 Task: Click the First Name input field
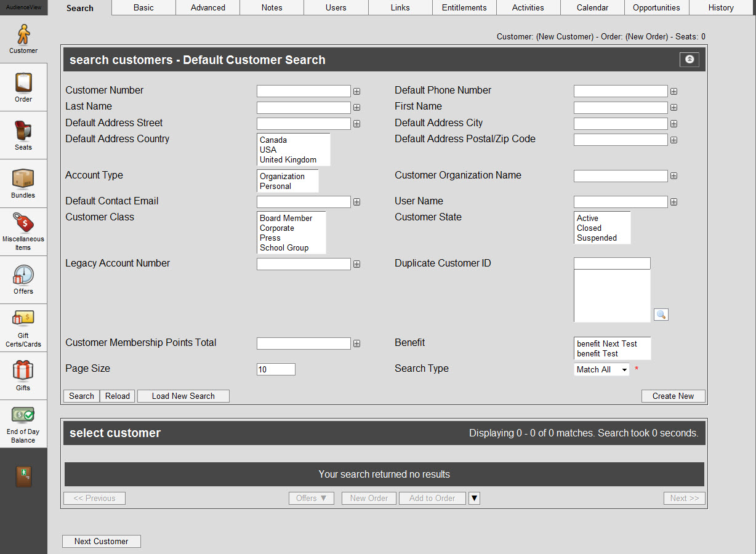(621, 107)
